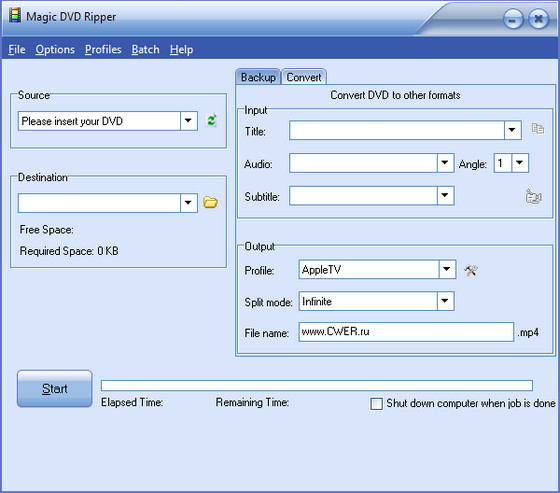Screen dimensions: 560x493
Task: Close the application with the round X button
Action: 538,19
